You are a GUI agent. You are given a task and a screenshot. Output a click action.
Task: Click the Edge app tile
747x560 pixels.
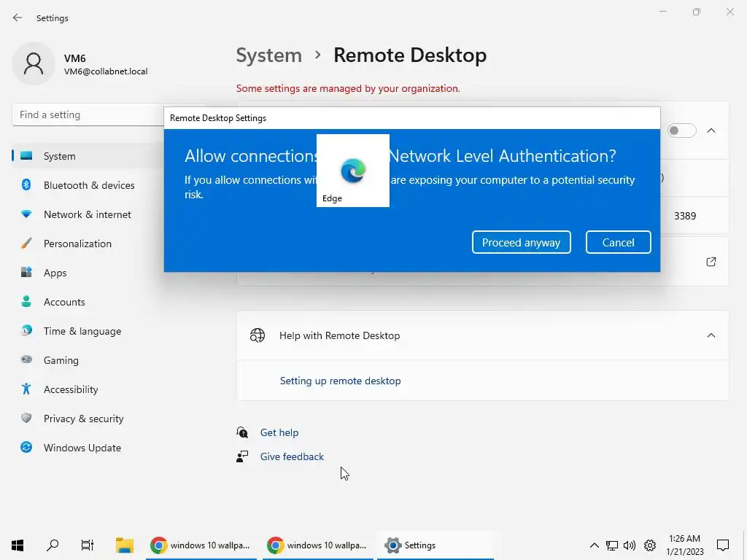[353, 171]
